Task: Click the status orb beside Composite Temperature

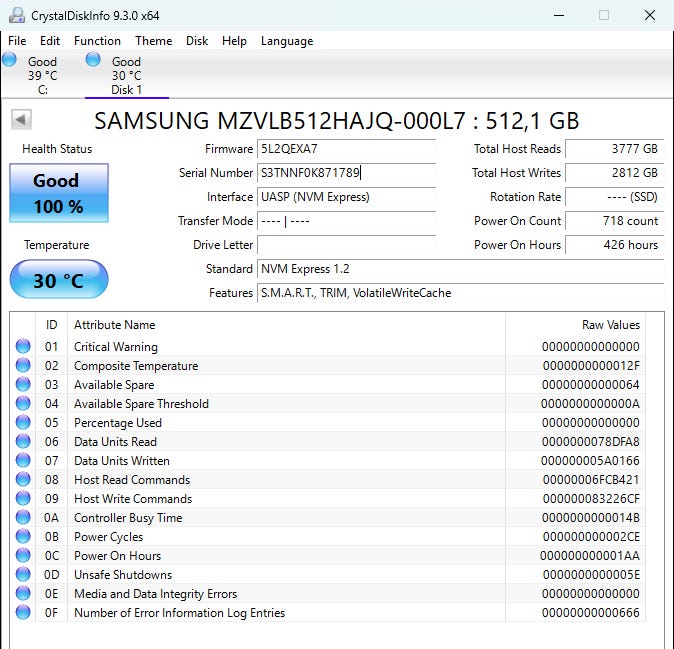Action: (x=23, y=366)
